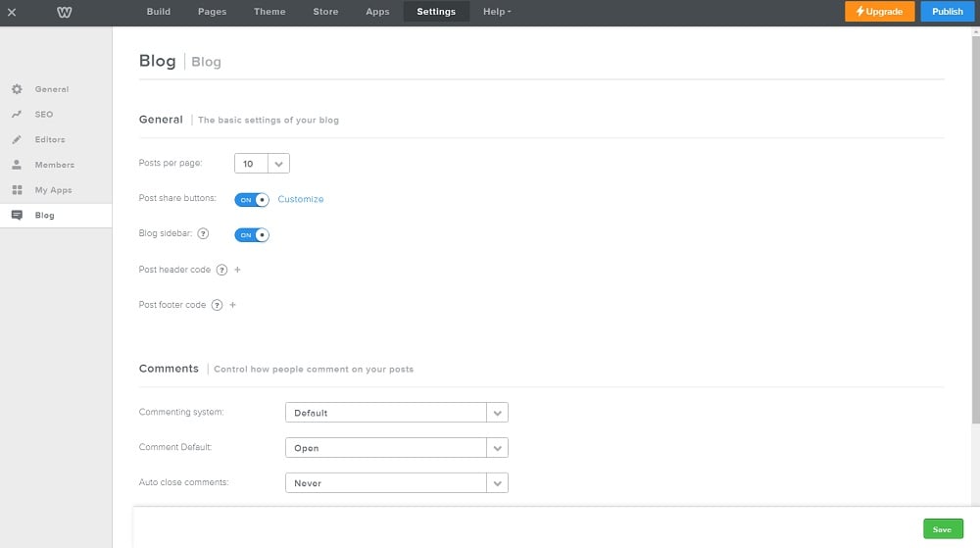The image size is (980, 548).
Task: Open the Help menu
Action: pyautogui.click(x=497, y=12)
